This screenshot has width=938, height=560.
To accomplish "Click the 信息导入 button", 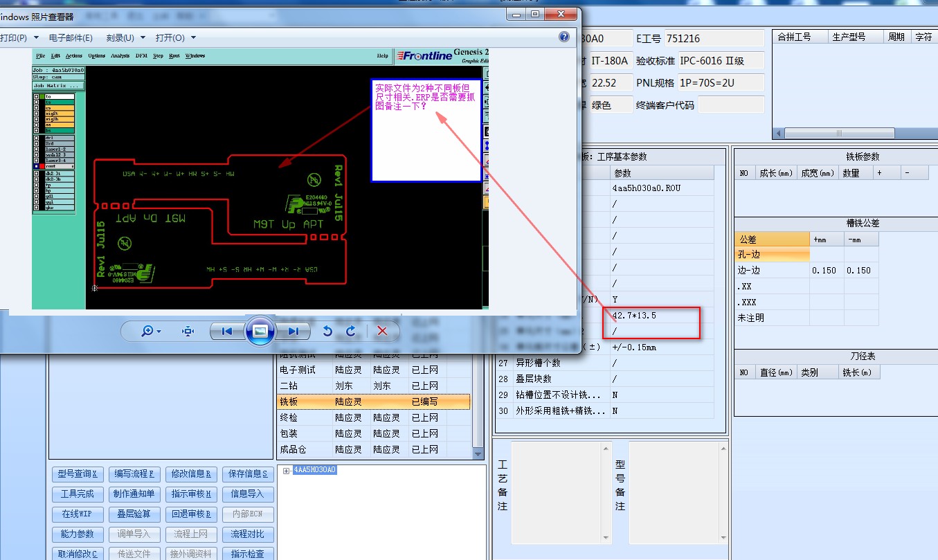I will pos(249,494).
